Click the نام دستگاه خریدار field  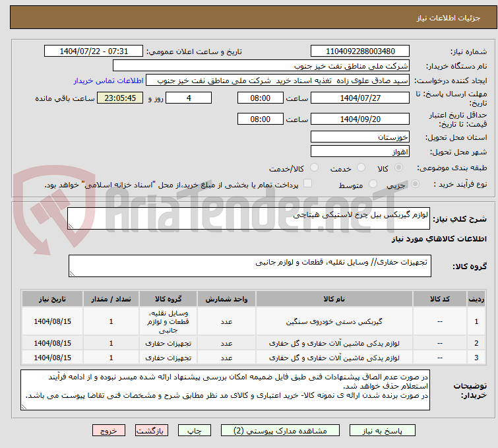(261, 66)
